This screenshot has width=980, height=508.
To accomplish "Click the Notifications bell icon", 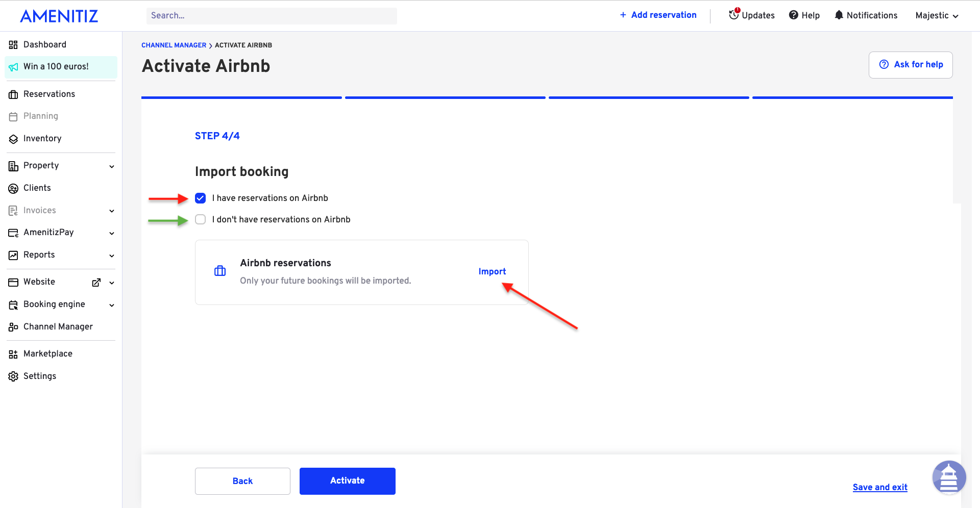I will coord(839,15).
